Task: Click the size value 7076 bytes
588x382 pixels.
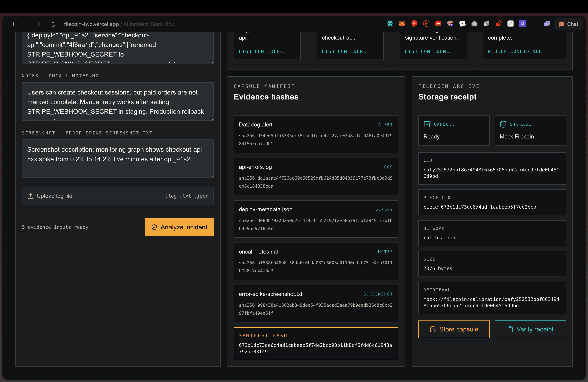Action: click(438, 269)
